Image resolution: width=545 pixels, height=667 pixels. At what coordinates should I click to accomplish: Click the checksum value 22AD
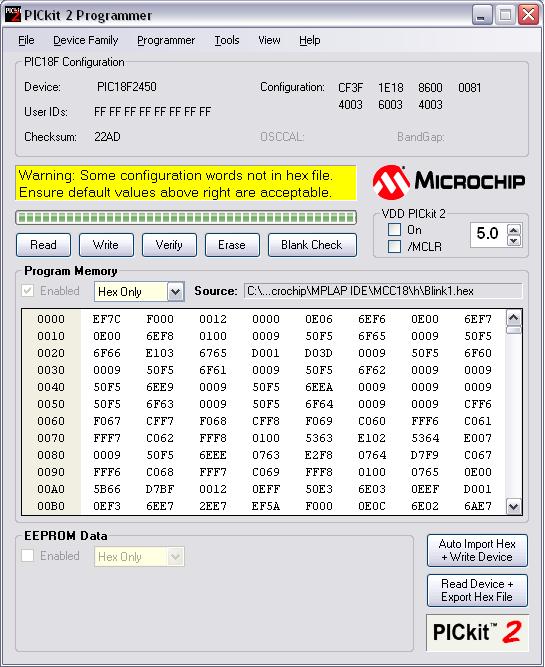[x=107, y=137]
